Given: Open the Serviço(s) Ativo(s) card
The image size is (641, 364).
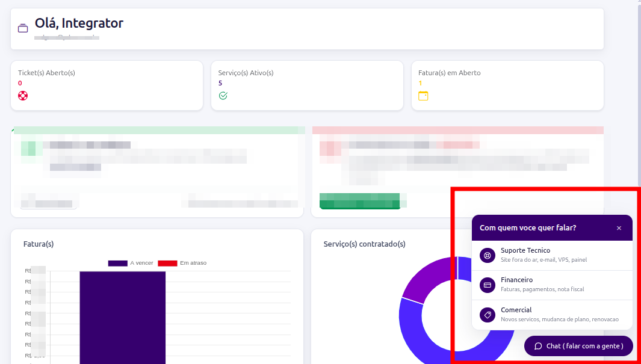Looking at the screenshot, I should tap(307, 85).
